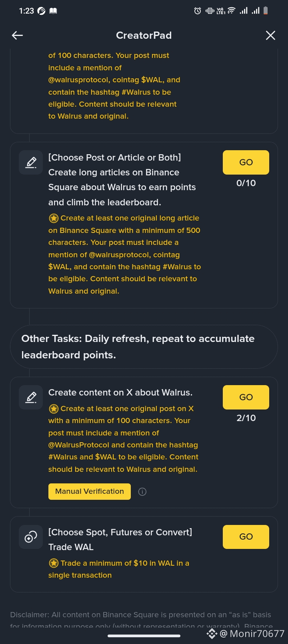The height and width of the screenshot is (644, 288).
Task: Tap the back arrow in the header
Action: coord(17,36)
